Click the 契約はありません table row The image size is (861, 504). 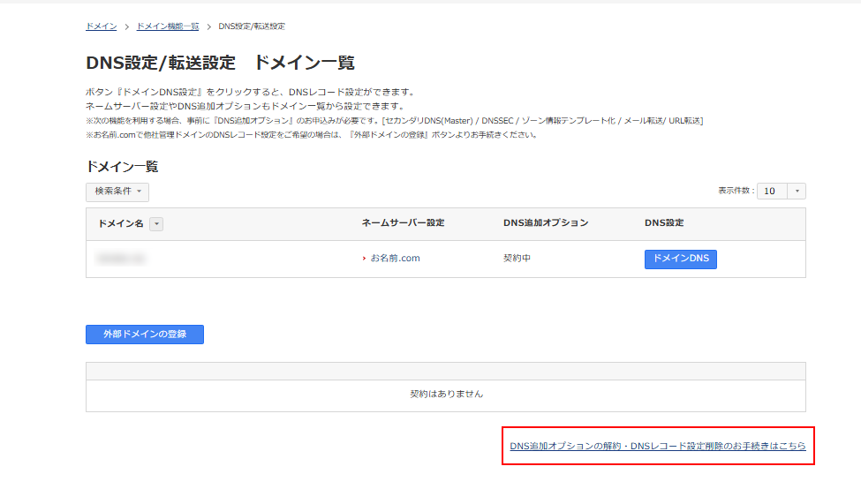pos(446,395)
